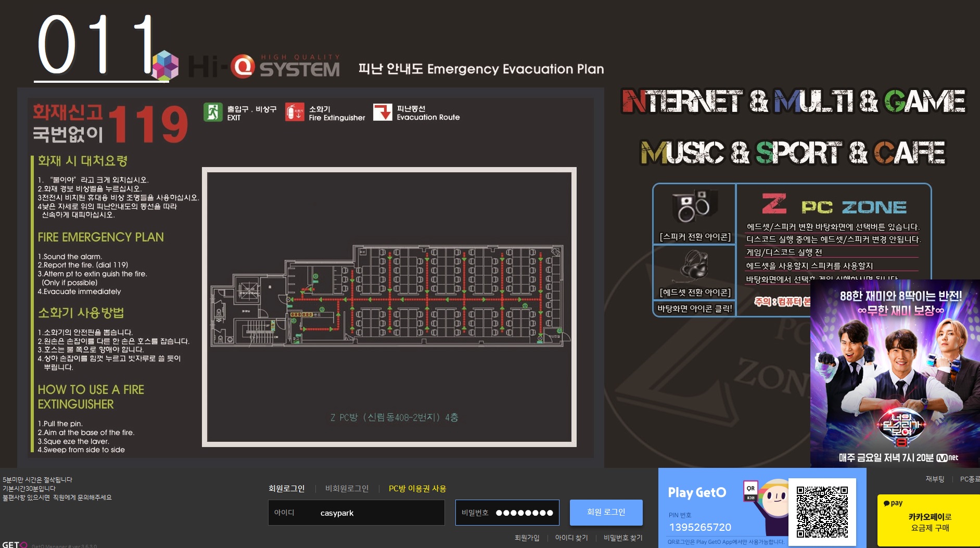
Task: Click the red Fire Extinguisher legend icon
Action: (295, 112)
